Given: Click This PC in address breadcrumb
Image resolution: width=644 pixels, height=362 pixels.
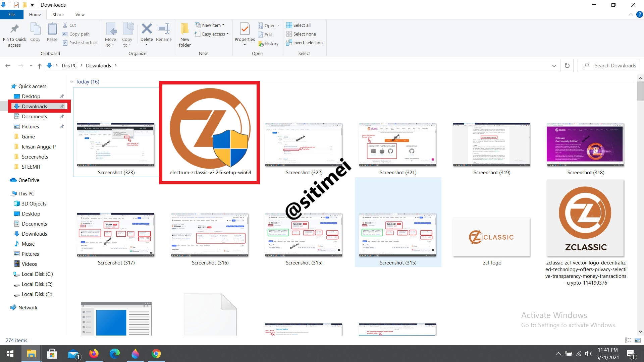Looking at the screenshot, I should (69, 66).
